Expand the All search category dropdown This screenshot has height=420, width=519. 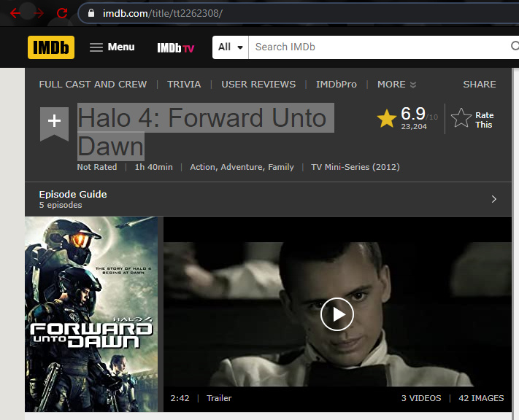coord(231,47)
